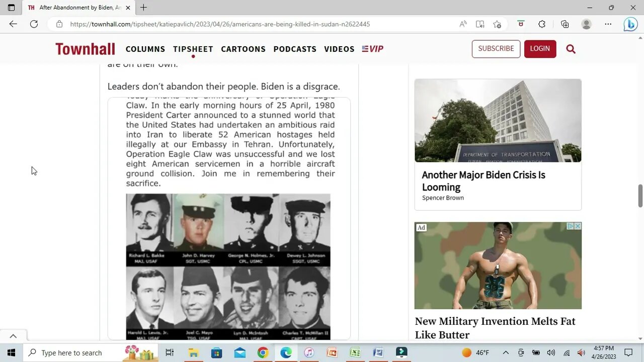Reload the page with the refresh icon

pos(34,24)
